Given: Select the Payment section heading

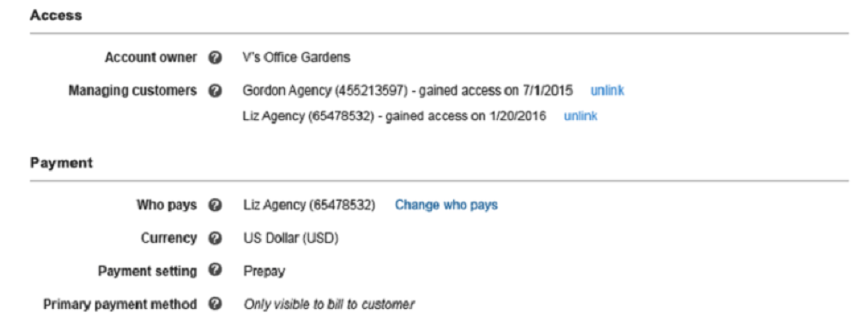Looking at the screenshot, I should [62, 163].
